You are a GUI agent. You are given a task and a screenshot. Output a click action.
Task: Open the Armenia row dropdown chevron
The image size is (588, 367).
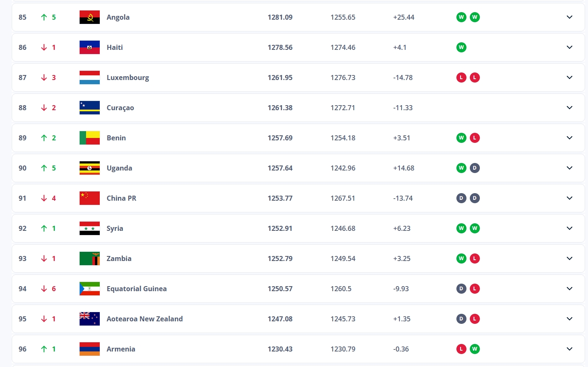569,349
